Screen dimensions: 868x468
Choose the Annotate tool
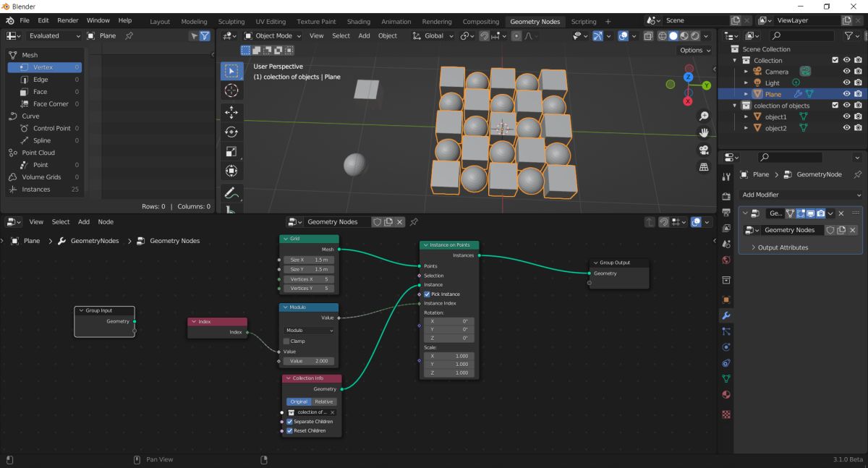point(231,193)
